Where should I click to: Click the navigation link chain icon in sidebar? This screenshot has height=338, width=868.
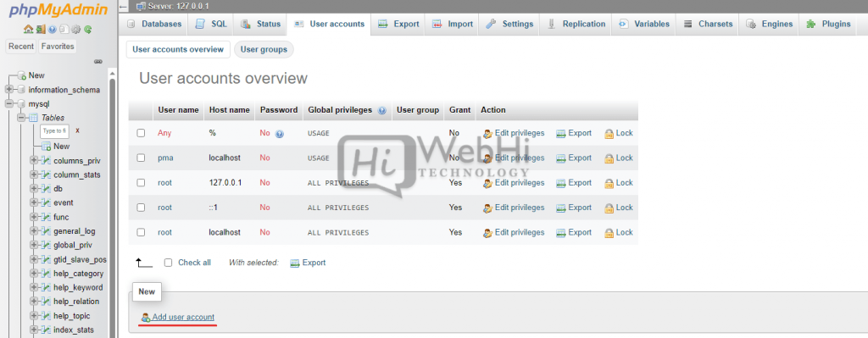98,61
